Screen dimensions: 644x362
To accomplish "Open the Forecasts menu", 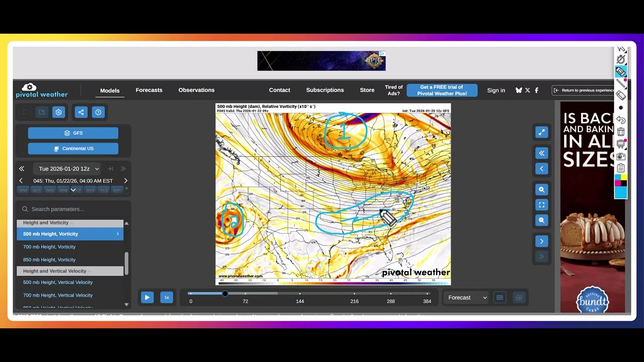I will [x=149, y=90].
